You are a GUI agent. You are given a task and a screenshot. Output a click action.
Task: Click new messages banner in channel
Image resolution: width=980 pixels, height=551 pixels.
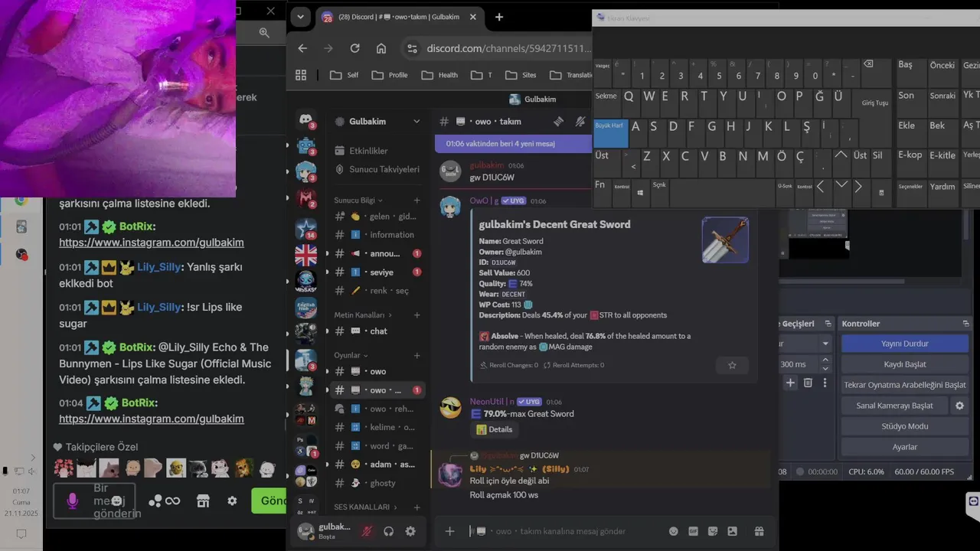pos(513,143)
